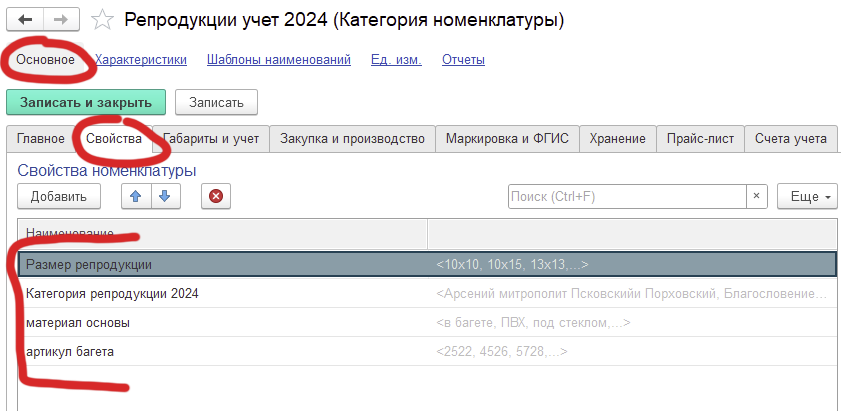Delete property with red cross icon
The width and height of the screenshot is (841, 411).
coord(216,197)
